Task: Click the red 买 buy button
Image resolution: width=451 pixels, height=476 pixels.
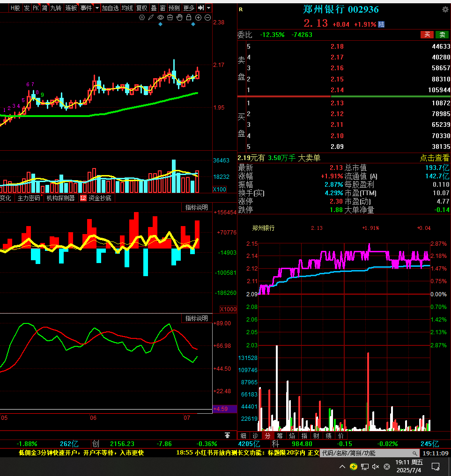Action: [x=427, y=35]
